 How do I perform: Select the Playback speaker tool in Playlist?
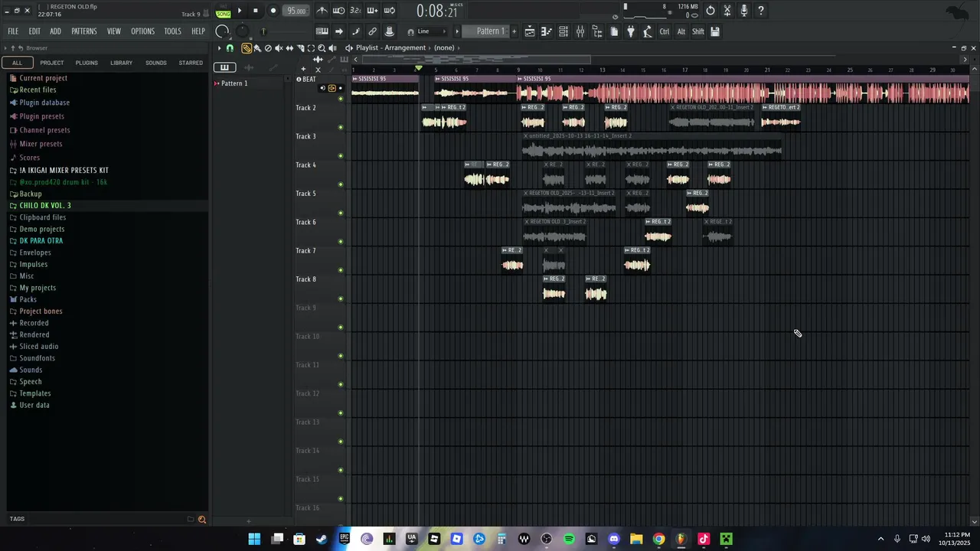click(332, 47)
